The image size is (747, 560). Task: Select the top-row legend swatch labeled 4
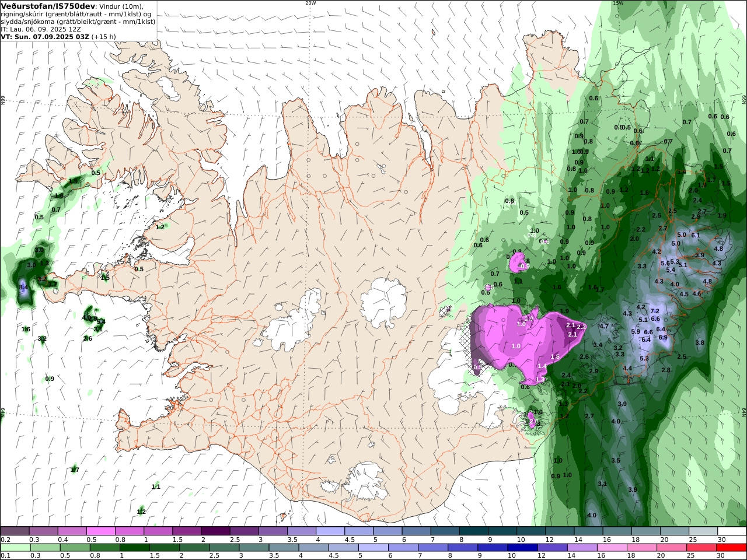pos(330,531)
